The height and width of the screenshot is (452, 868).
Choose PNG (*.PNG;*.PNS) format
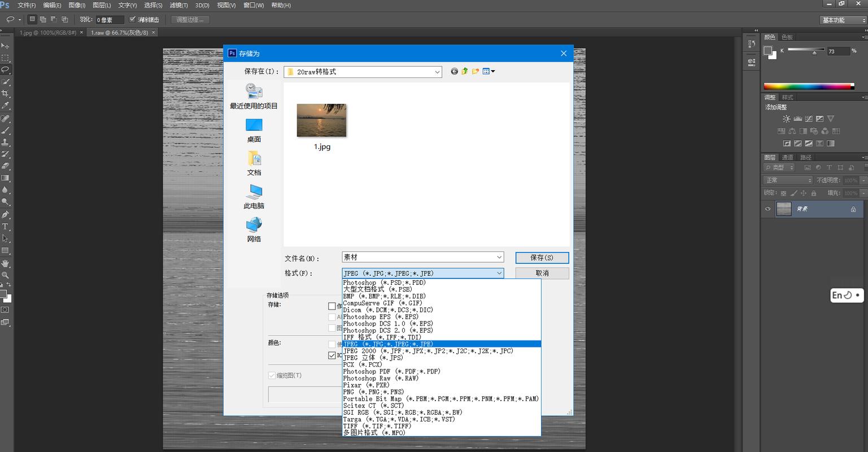coord(442,392)
